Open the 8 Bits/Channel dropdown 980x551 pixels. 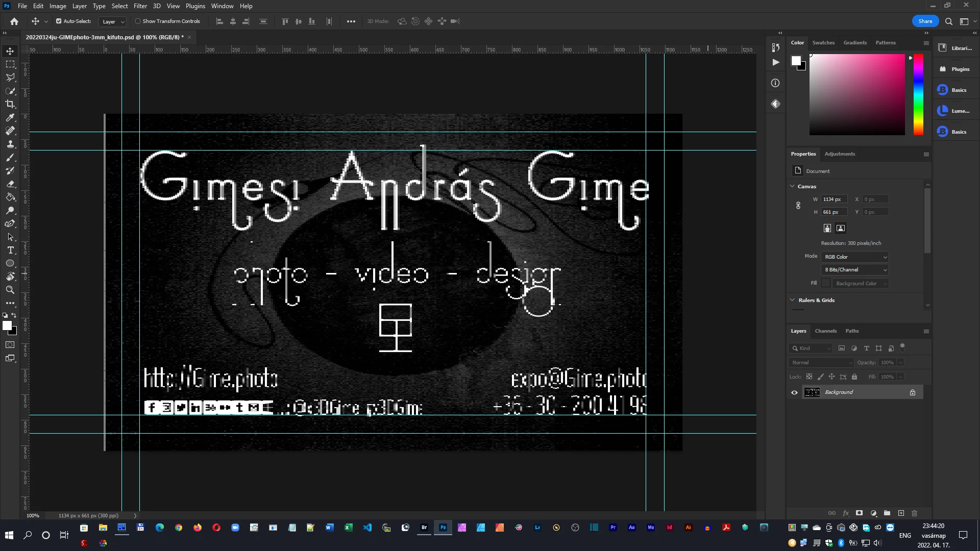point(855,270)
